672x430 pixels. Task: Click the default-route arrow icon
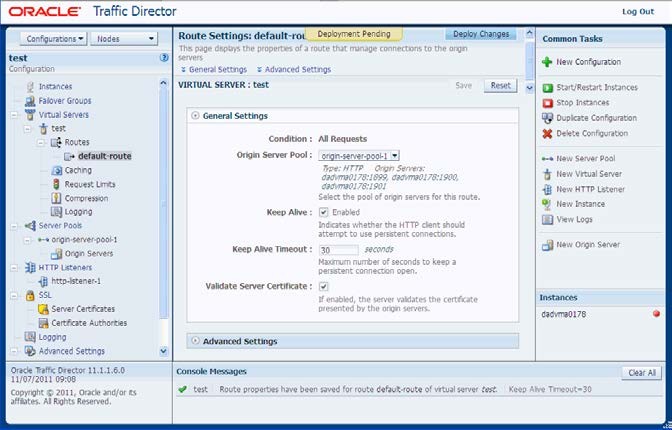(x=69, y=156)
